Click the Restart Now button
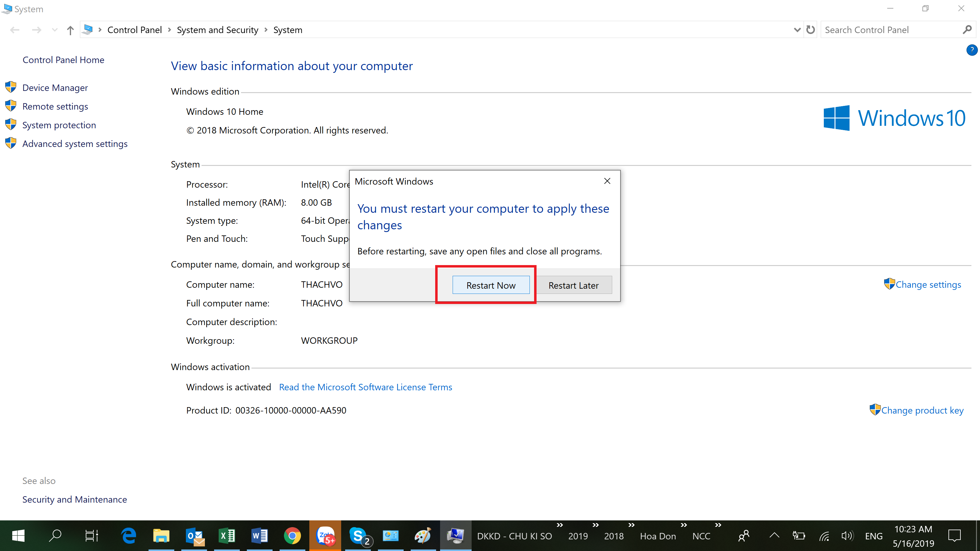Viewport: 980px width, 551px height. (491, 285)
